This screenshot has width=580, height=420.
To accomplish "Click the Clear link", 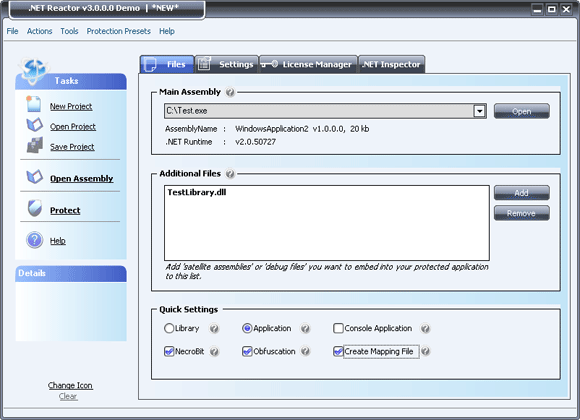I will (68, 396).
